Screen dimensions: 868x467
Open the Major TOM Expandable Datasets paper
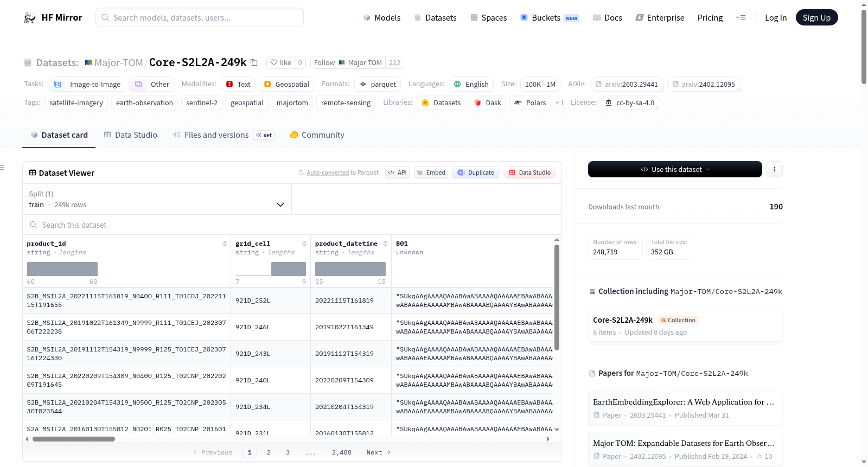pyautogui.click(x=685, y=449)
